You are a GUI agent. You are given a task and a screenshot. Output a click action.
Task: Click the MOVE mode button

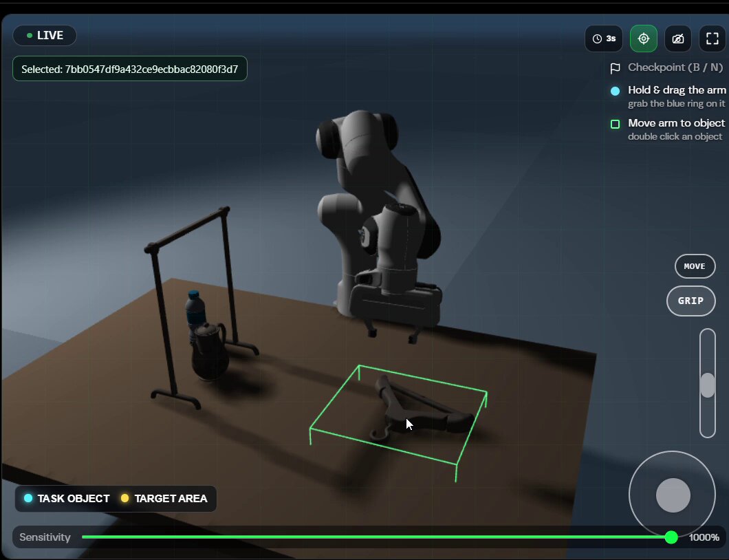pyautogui.click(x=695, y=266)
